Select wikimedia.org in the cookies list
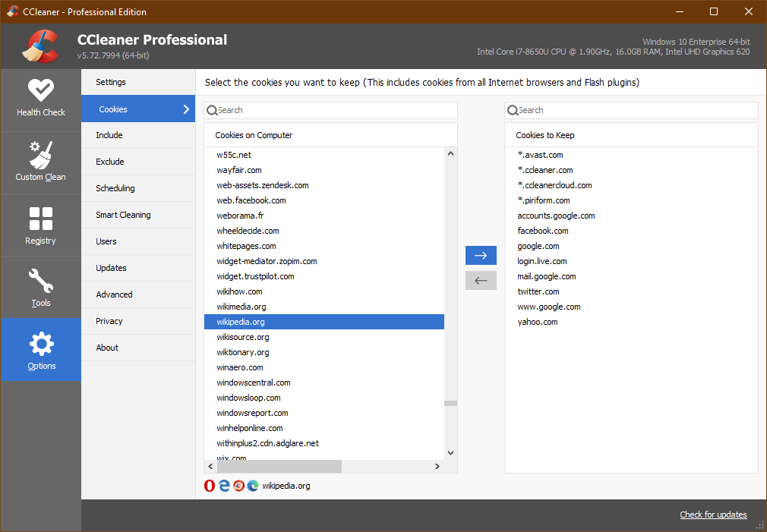767x532 pixels. point(241,307)
